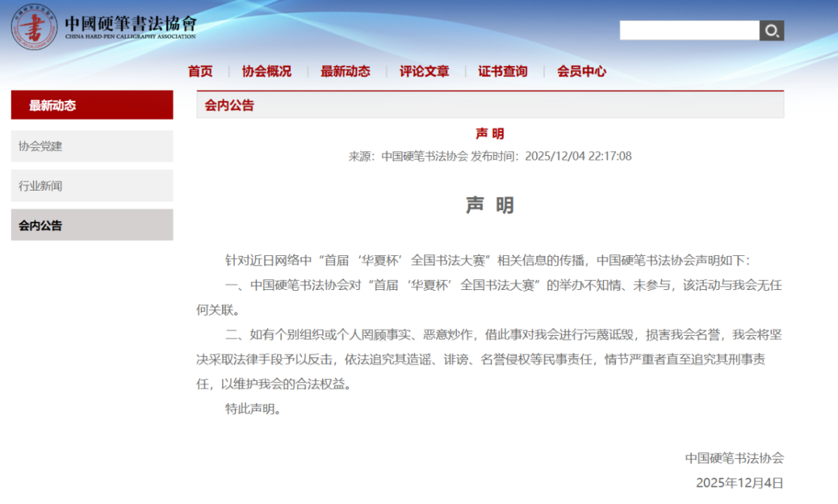Click the 特此声明 closing line

pyautogui.click(x=253, y=409)
